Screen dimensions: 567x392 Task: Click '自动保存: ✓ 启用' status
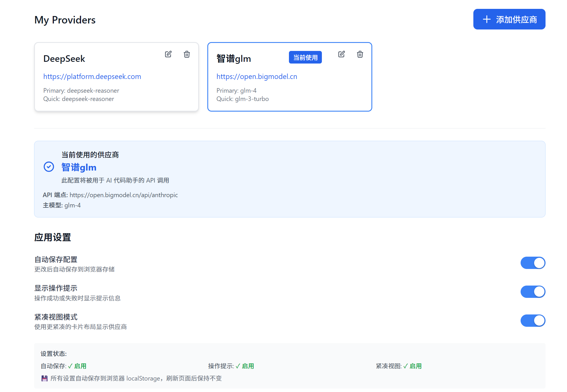pyautogui.click(x=64, y=366)
